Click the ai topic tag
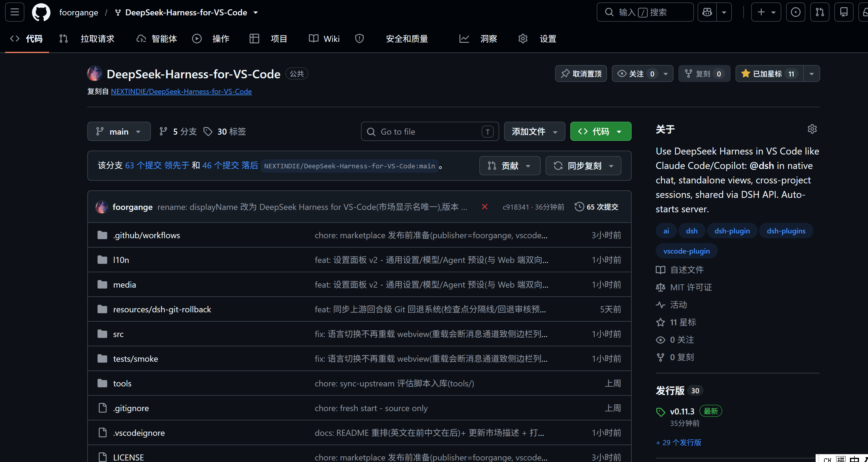868x462 pixels. [666, 231]
